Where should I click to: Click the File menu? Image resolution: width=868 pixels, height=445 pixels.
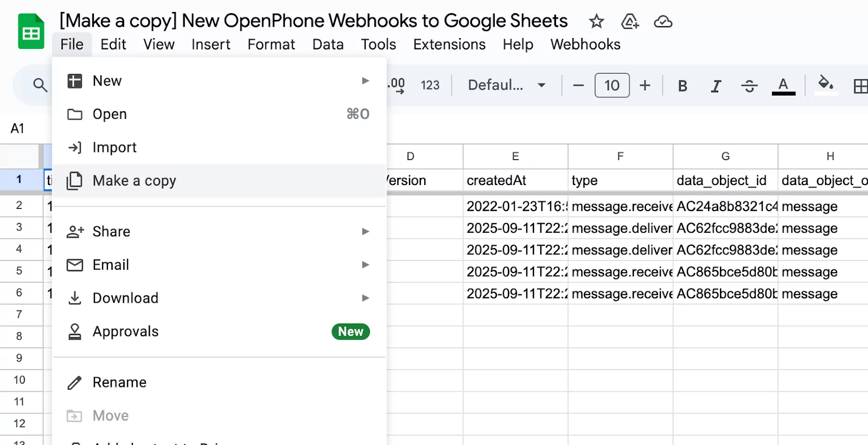tap(72, 44)
